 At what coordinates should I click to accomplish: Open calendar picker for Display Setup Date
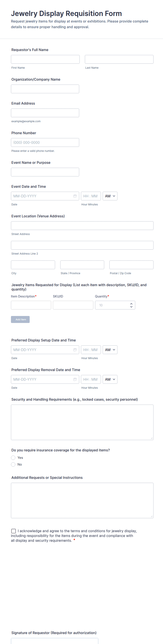75,350
